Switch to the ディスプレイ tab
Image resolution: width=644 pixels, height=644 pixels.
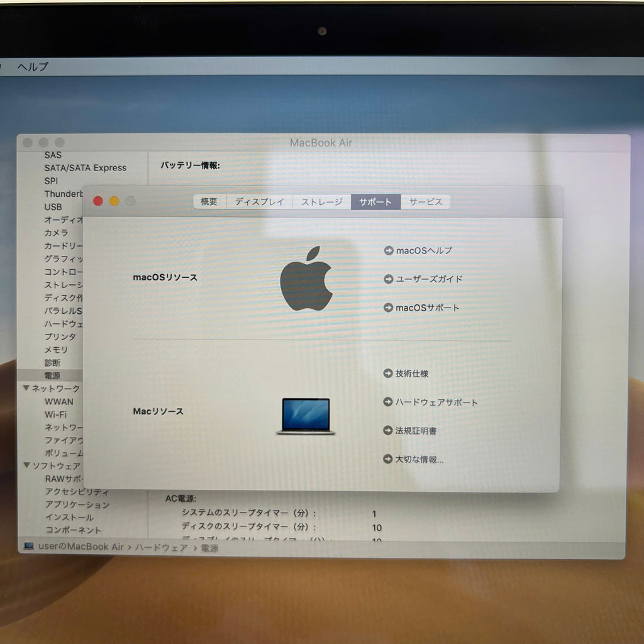pos(260,202)
